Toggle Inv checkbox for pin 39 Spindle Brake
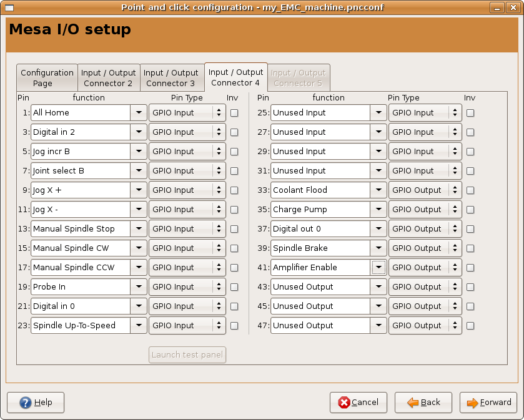The height and width of the screenshot is (420, 524). (x=470, y=248)
